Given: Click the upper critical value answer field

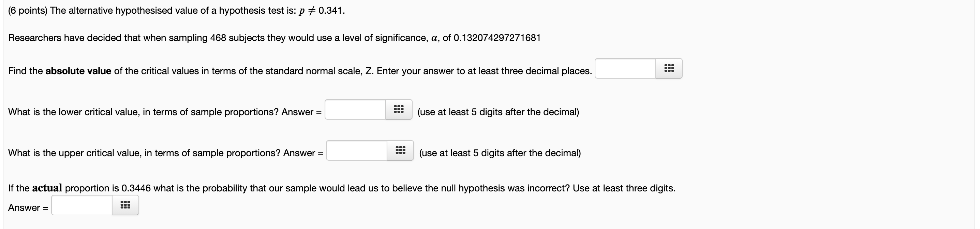Looking at the screenshot, I should point(357,151).
